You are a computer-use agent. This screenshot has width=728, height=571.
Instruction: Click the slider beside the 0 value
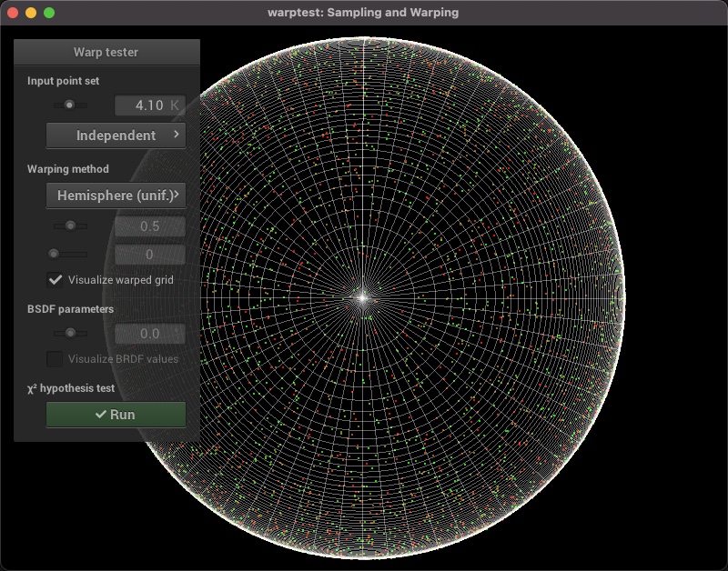[54, 254]
